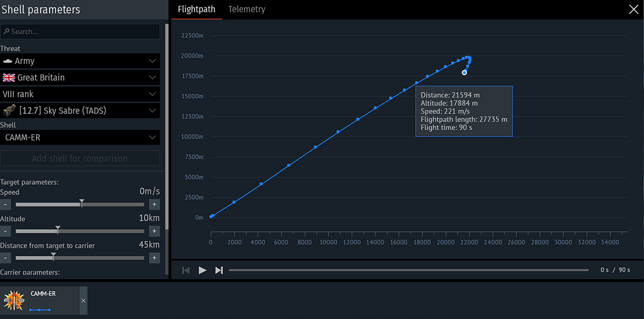The height and width of the screenshot is (319, 644).
Task: Click the Shell parameters panel scrollbar
Action: 166,127
